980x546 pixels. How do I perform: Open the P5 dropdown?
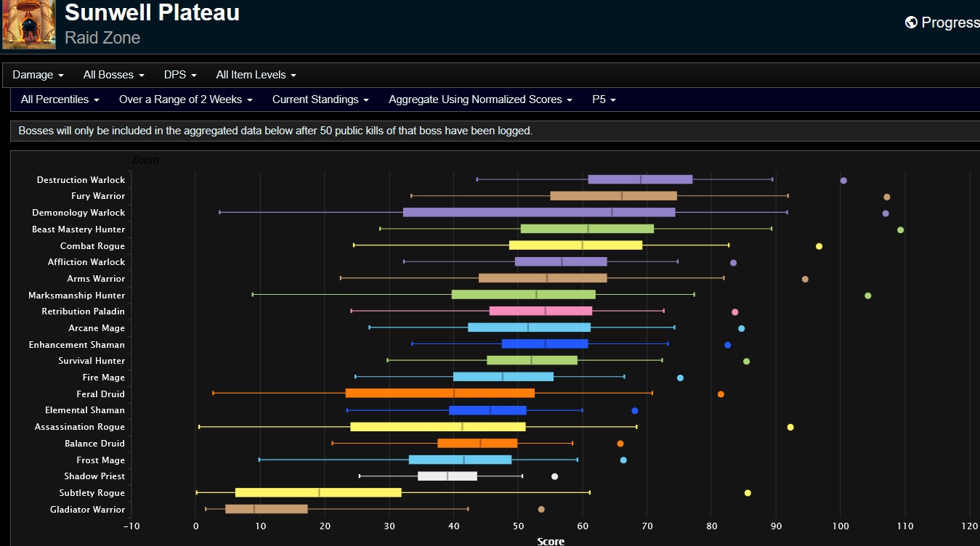(604, 99)
